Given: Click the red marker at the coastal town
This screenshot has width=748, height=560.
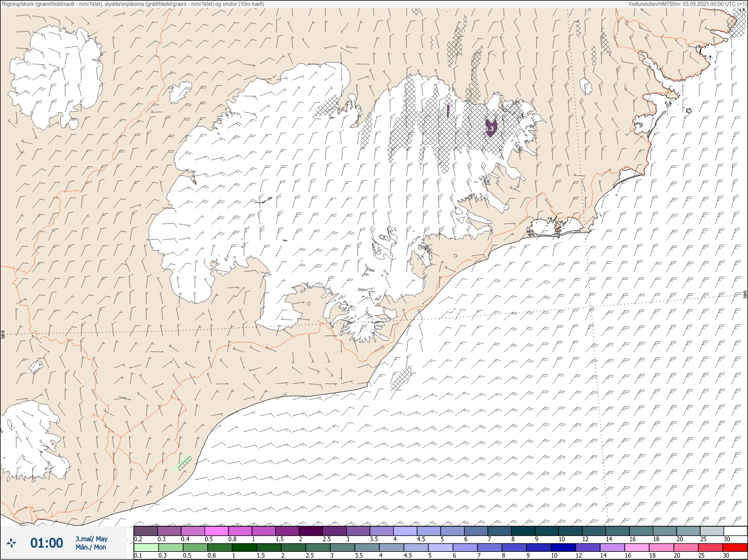Looking at the screenshot, I should coord(557,230).
